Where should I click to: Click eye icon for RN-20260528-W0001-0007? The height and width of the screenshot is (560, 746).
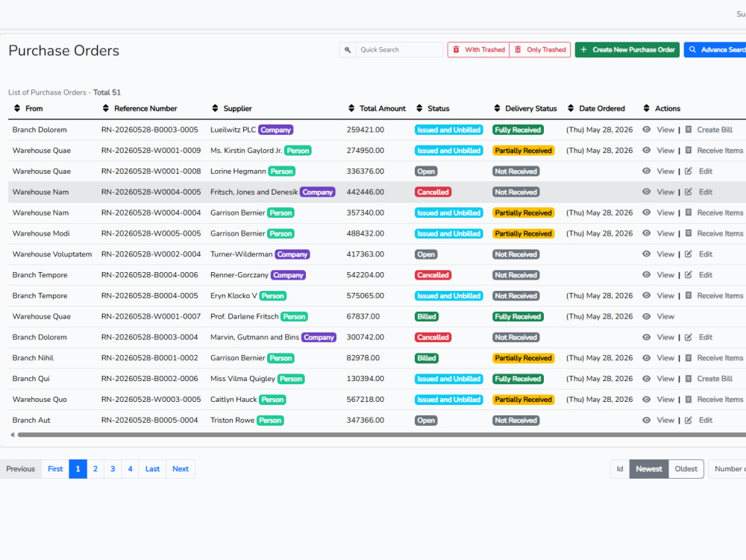point(647,316)
